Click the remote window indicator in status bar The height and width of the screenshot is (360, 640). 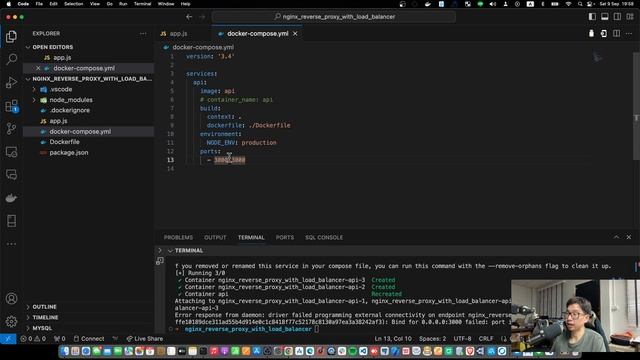[x=8, y=339]
